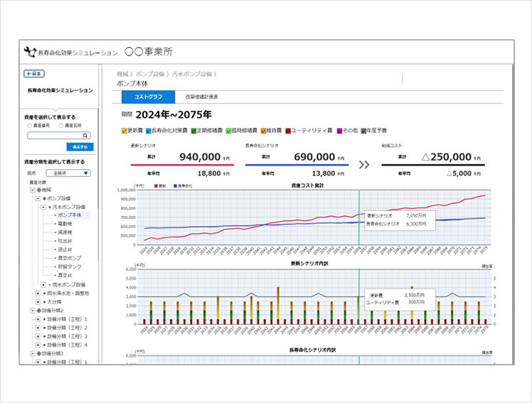The height and width of the screenshot is (403, 532).
Task: Toggle the 臨時修繕費 checkbox
Action: click(229, 131)
